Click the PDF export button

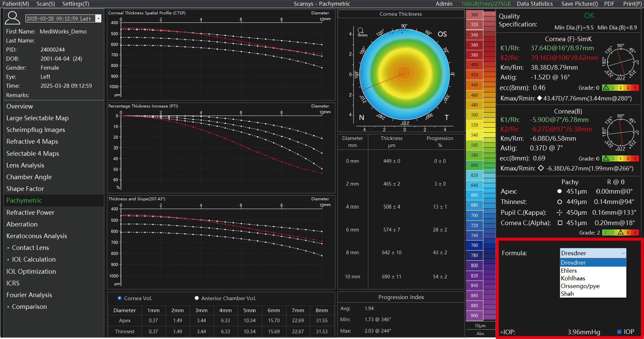pos(609,4)
